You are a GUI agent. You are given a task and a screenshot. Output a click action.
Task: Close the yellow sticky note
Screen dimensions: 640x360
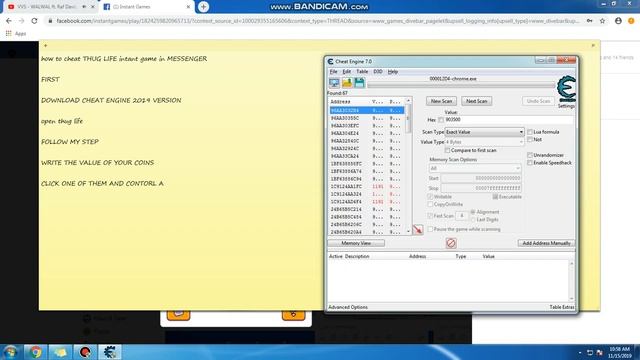[593, 45]
